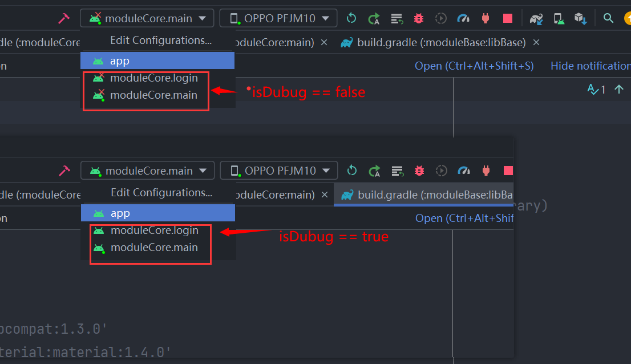
Task: Open SDK Manager icon
Action: [x=581, y=18]
